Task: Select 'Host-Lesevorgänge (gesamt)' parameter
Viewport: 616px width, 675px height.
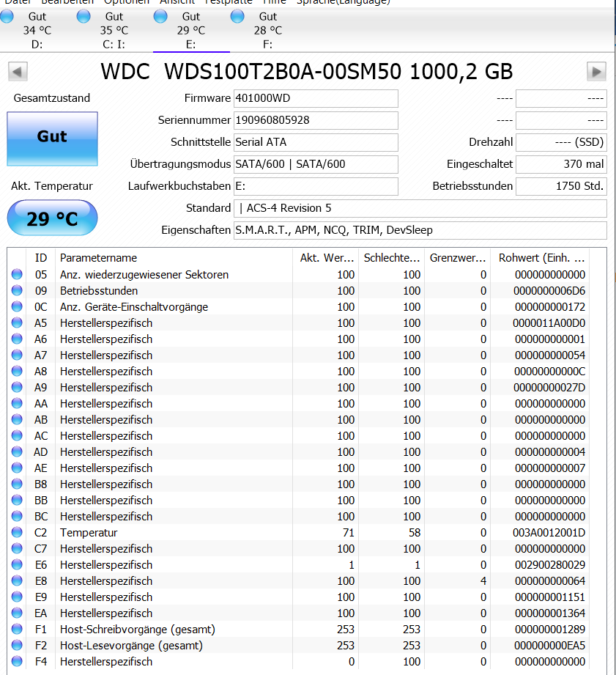Action: pos(131,645)
